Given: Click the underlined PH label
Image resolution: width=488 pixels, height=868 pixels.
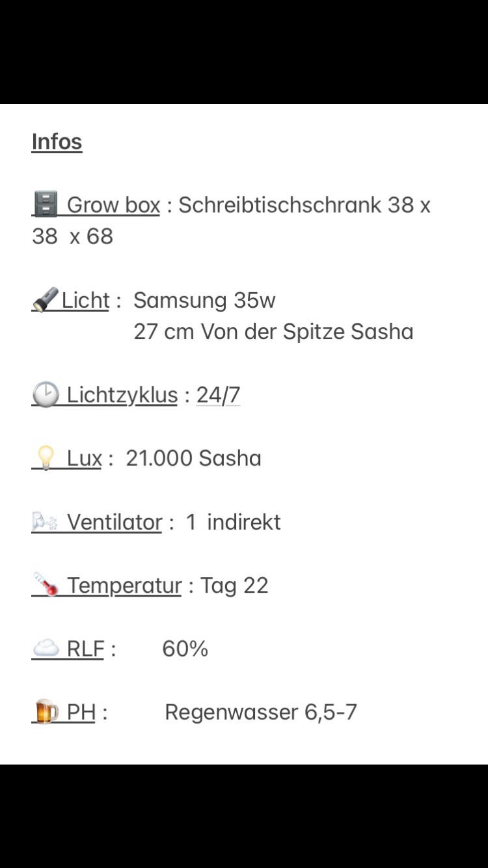Looking at the screenshot, I should click(x=81, y=712).
